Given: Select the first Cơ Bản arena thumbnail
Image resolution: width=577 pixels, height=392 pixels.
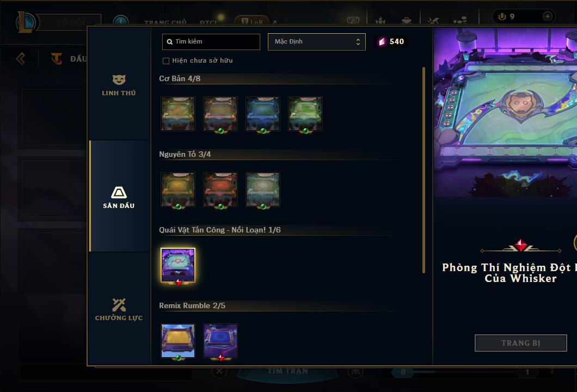Looking at the screenshot, I should coord(178,114).
